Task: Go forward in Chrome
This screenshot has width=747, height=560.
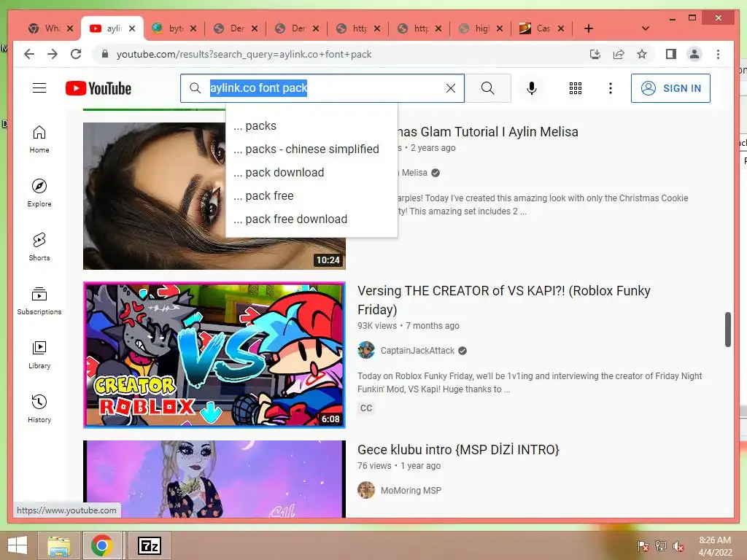Action: [53, 54]
